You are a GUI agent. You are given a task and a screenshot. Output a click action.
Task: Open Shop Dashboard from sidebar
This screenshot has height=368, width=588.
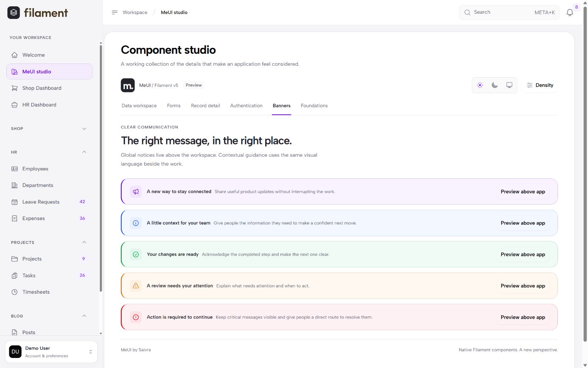(x=49, y=88)
